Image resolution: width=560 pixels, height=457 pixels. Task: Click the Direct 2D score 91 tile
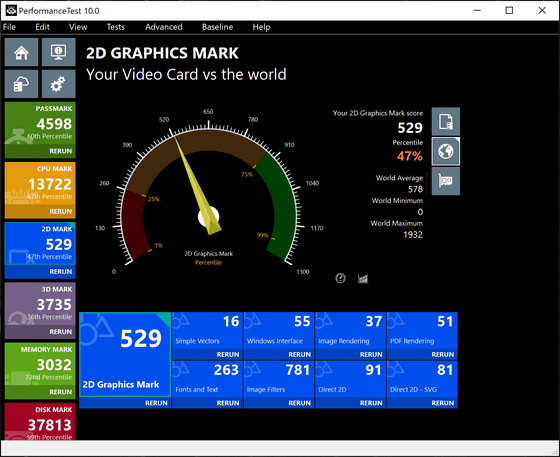tap(350, 379)
